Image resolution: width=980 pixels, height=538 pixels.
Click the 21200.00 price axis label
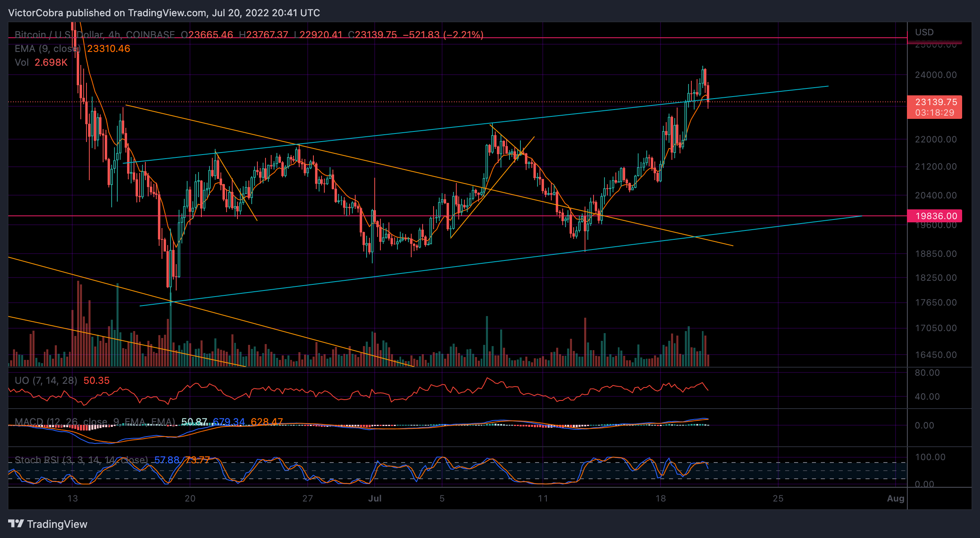coord(936,167)
